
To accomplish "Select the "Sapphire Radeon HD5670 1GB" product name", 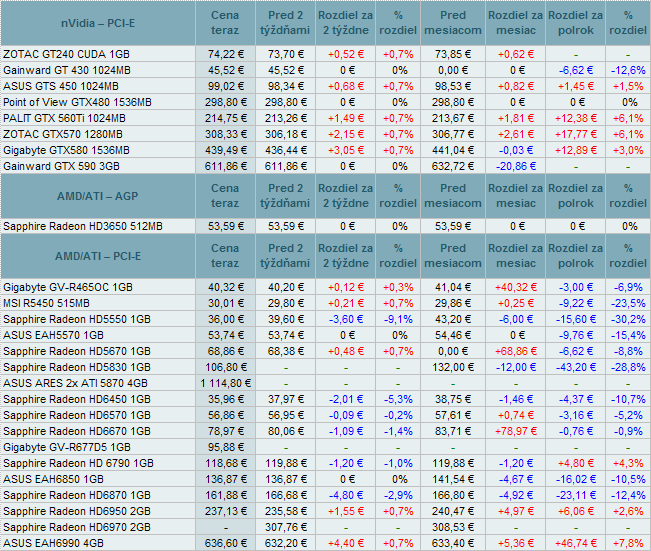I will click(77, 351).
